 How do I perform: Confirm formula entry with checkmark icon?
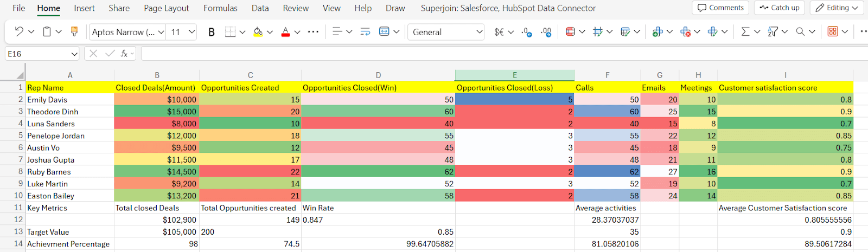point(110,53)
